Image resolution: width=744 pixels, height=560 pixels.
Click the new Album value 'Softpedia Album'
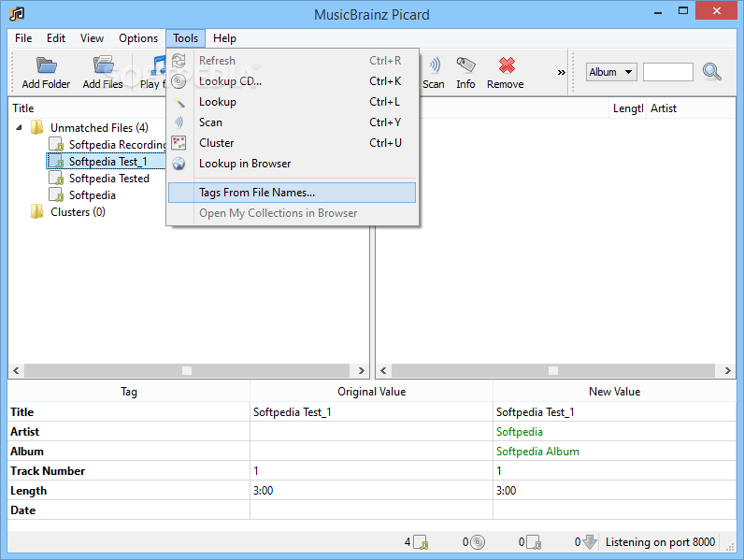click(x=537, y=452)
